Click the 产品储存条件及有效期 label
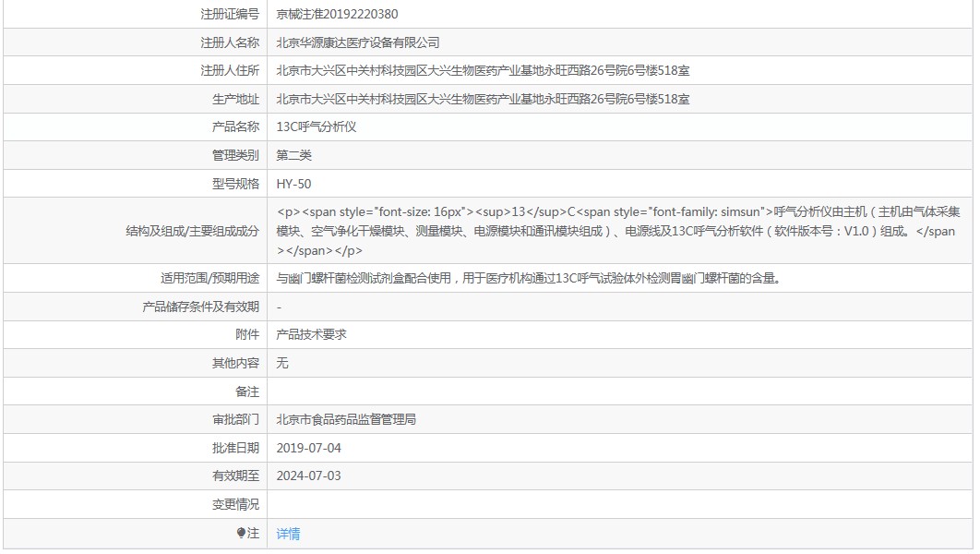 pyautogui.click(x=200, y=307)
